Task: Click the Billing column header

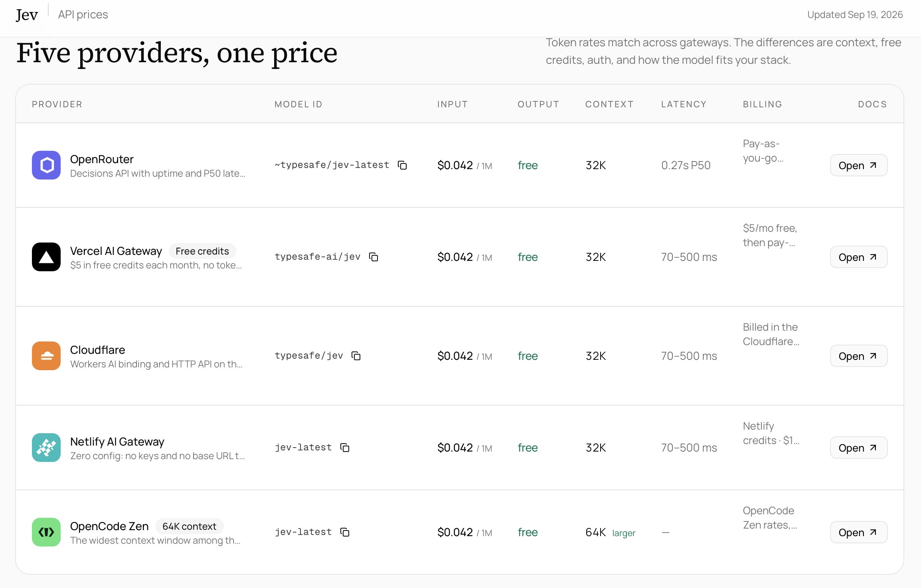Action: 763,104
